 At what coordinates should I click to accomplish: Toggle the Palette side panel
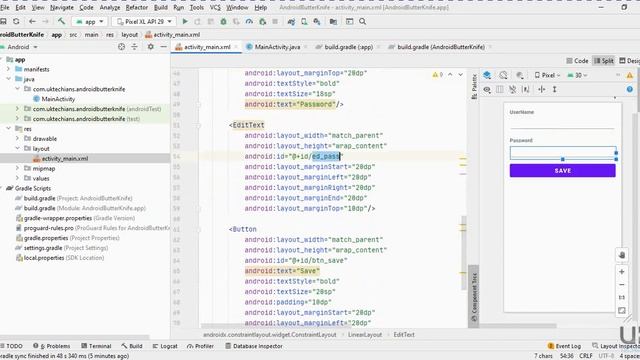[474, 87]
